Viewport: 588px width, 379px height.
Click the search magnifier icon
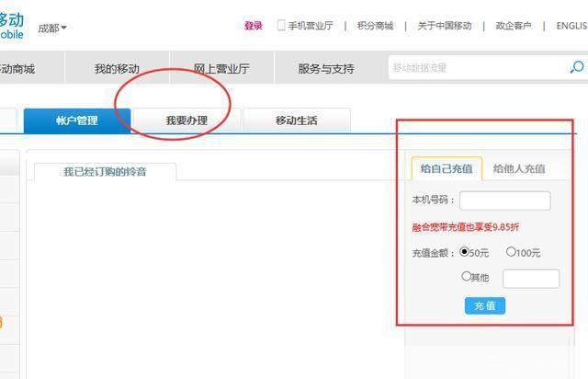(x=576, y=67)
